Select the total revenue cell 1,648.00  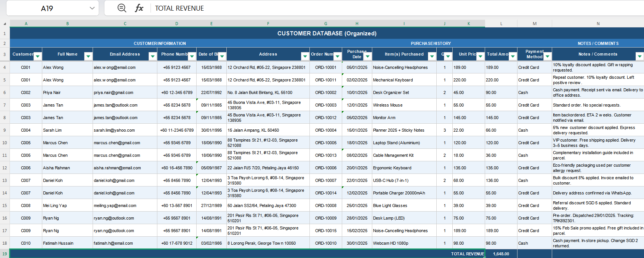click(501, 254)
